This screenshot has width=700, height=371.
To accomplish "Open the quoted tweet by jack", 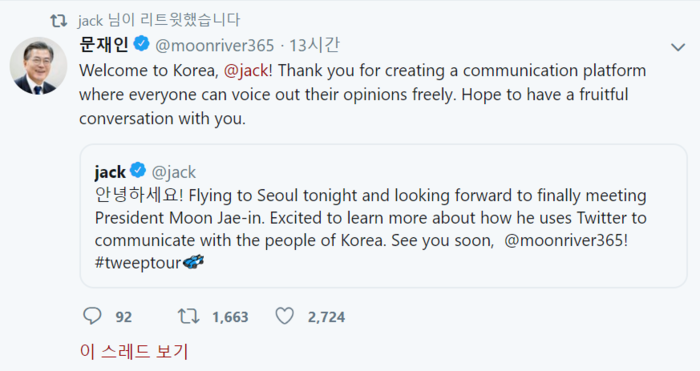I will (x=383, y=216).
